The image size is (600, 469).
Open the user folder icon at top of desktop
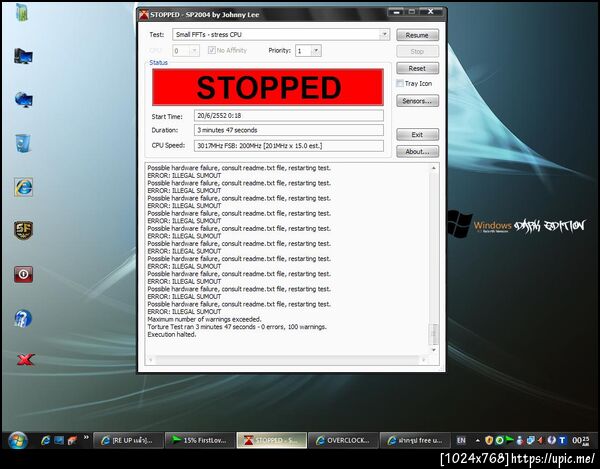click(x=22, y=13)
